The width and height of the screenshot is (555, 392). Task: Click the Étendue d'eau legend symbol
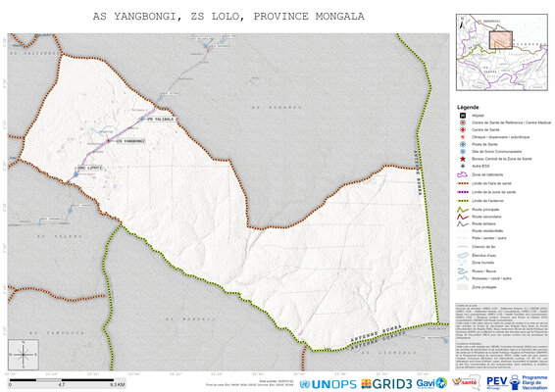click(463, 255)
